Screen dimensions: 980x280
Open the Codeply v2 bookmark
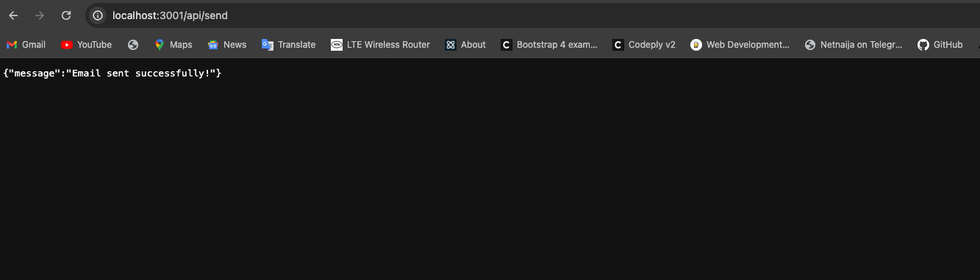(644, 45)
